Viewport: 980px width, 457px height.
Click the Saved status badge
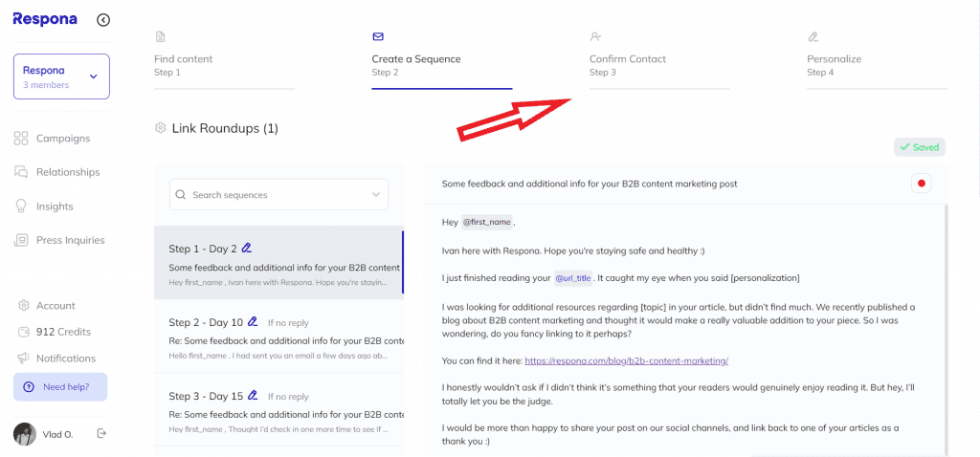click(x=920, y=147)
